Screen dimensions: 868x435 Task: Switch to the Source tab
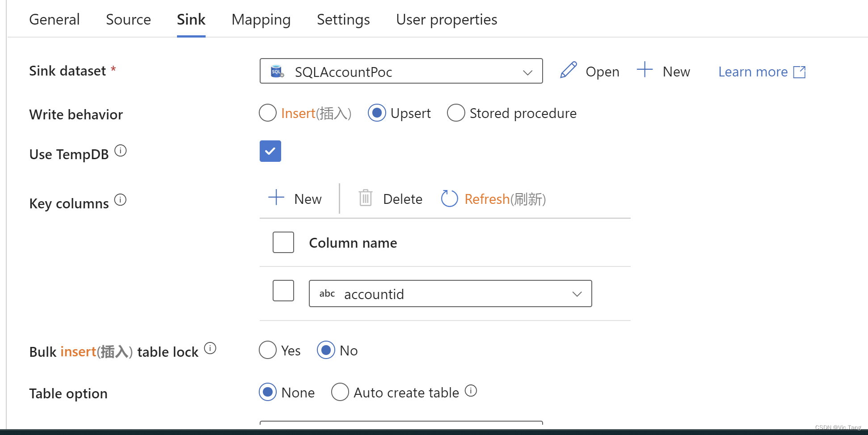pos(128,19)
